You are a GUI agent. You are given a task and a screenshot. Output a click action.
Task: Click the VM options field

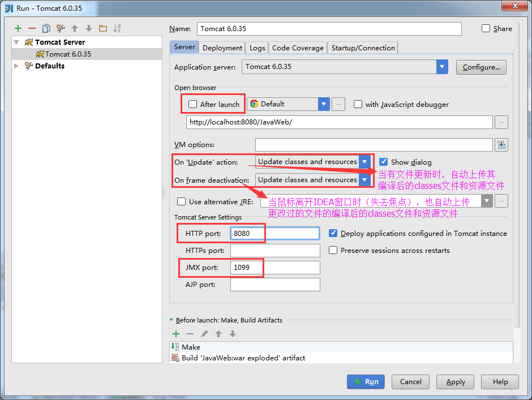(374, 145)
